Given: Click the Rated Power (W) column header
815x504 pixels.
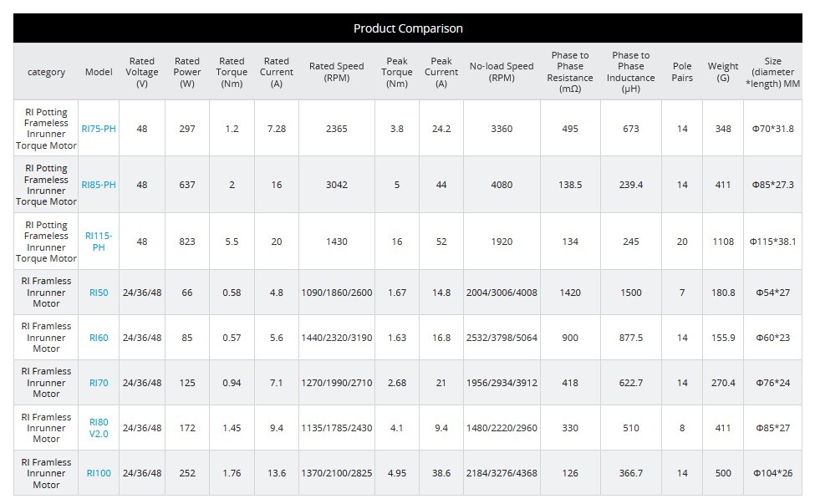Looking at the screenshot, I should coord(187,72).
